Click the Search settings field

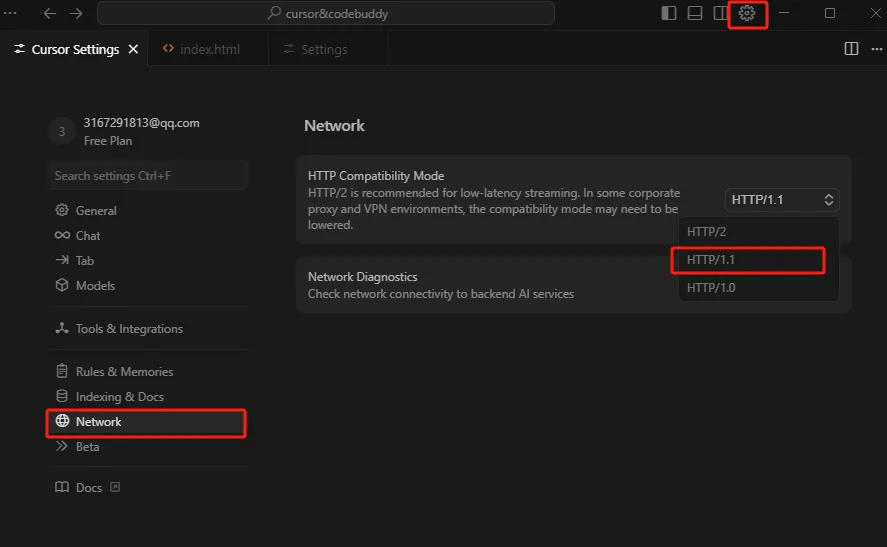148,176
